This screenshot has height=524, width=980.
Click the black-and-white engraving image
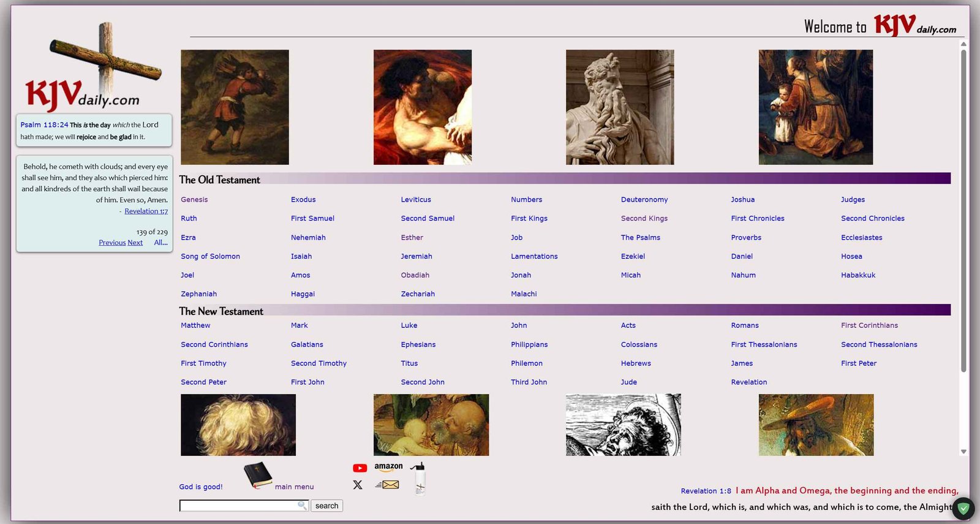(624, 425)
